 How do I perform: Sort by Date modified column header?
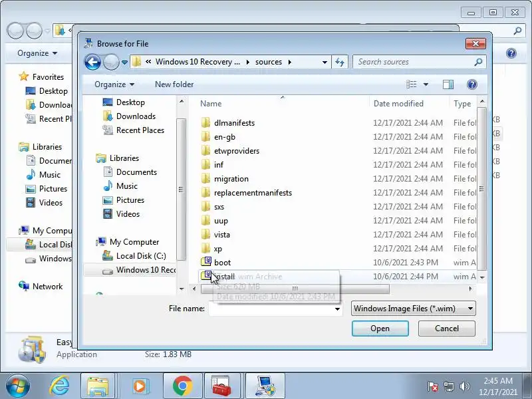coord(398,104)
